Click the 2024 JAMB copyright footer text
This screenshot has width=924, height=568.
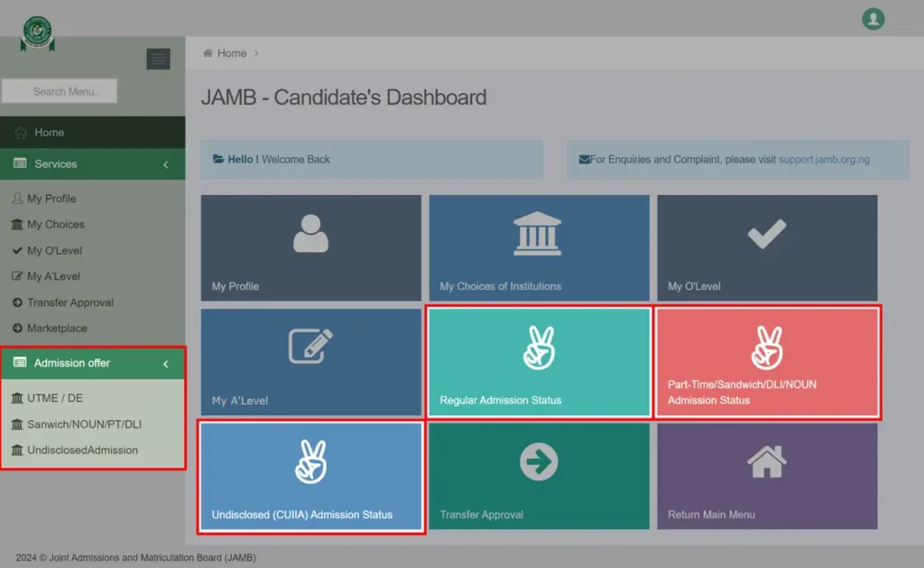pos(135,557)
